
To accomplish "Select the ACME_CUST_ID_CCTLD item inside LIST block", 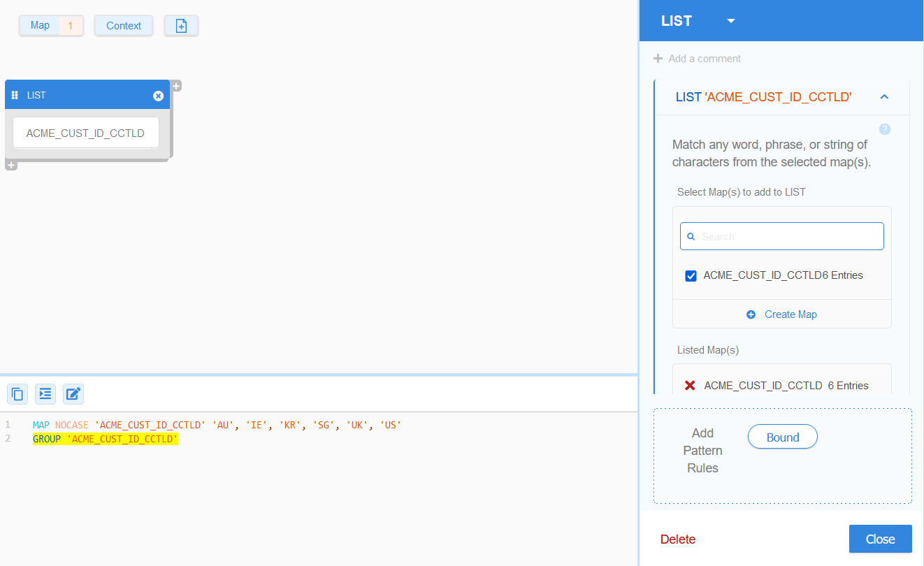I will (x=85, y=133).
